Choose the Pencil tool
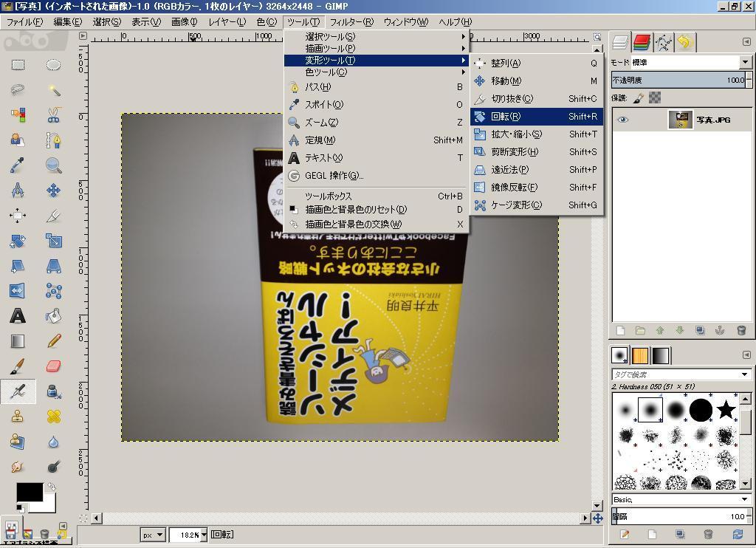 coord(53,341)
